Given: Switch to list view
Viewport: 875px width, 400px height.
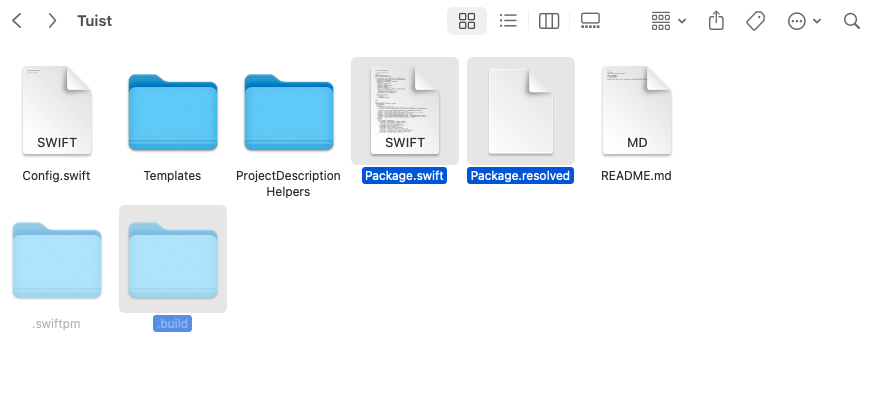Looking at the screenshot, I should (x=508, y=21).
